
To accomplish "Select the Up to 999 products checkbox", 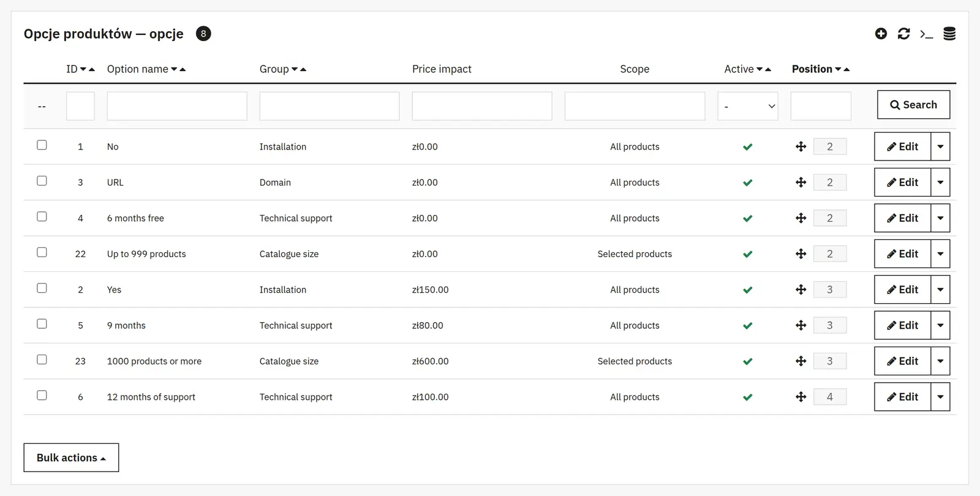I will coord(42,252).
